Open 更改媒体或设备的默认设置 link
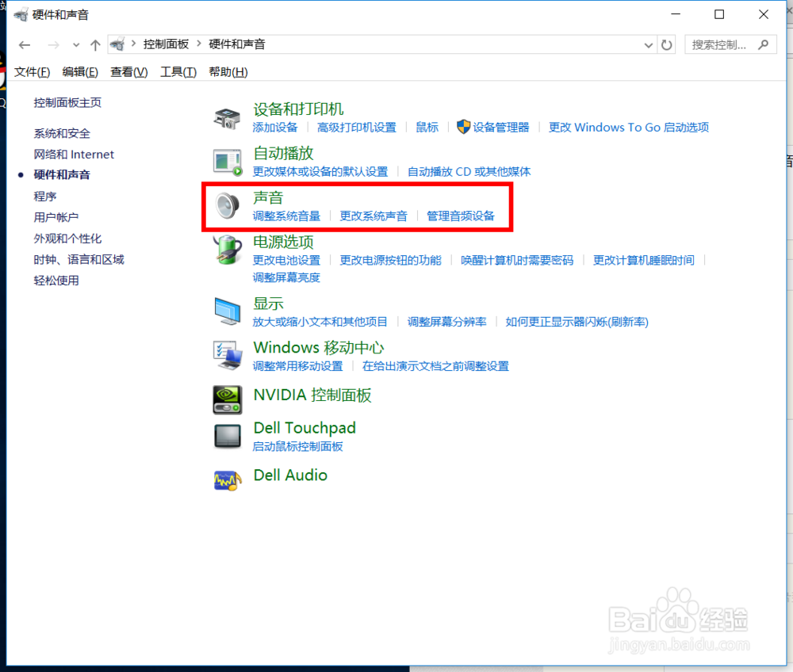Screen dimensions: 793x672 (x=320, y=172)
